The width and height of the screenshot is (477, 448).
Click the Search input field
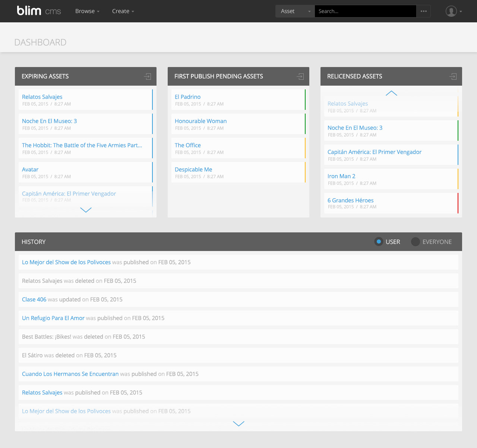365,11
